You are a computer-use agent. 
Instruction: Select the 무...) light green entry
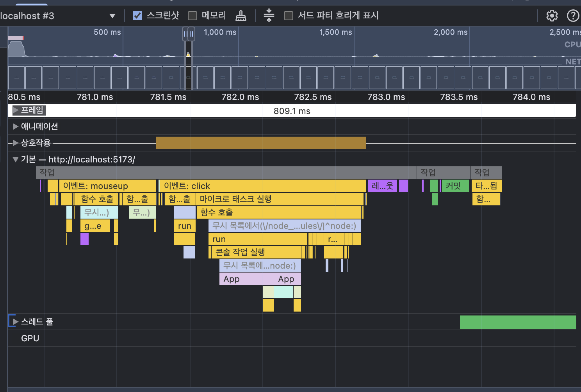coord(142,212)
